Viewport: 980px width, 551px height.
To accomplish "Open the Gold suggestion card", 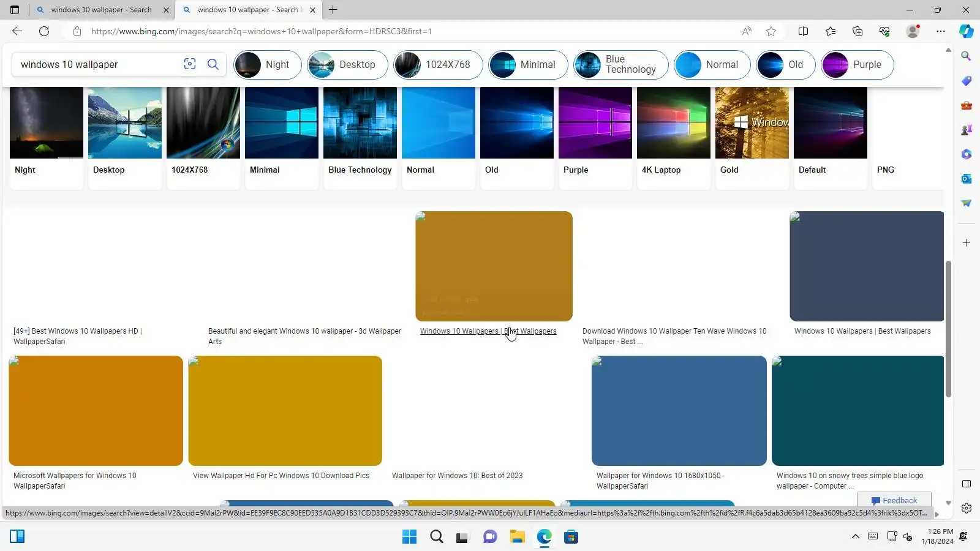I will 752,138.
